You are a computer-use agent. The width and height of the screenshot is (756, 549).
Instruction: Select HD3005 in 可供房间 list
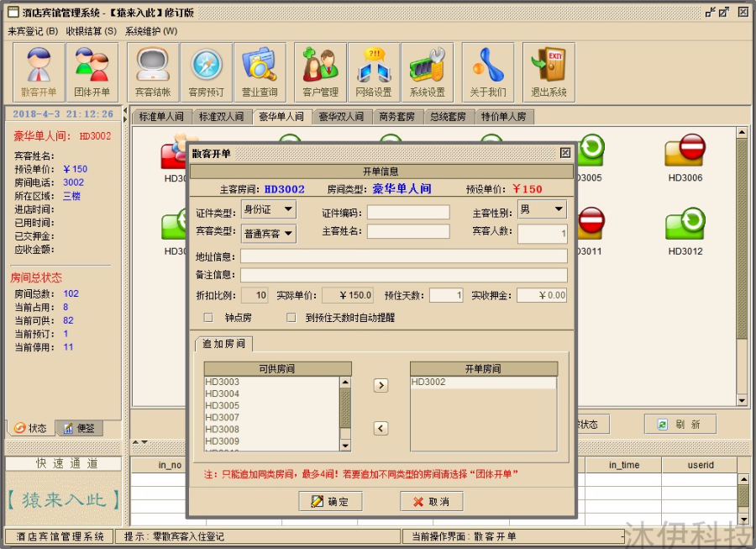[272, 405]
